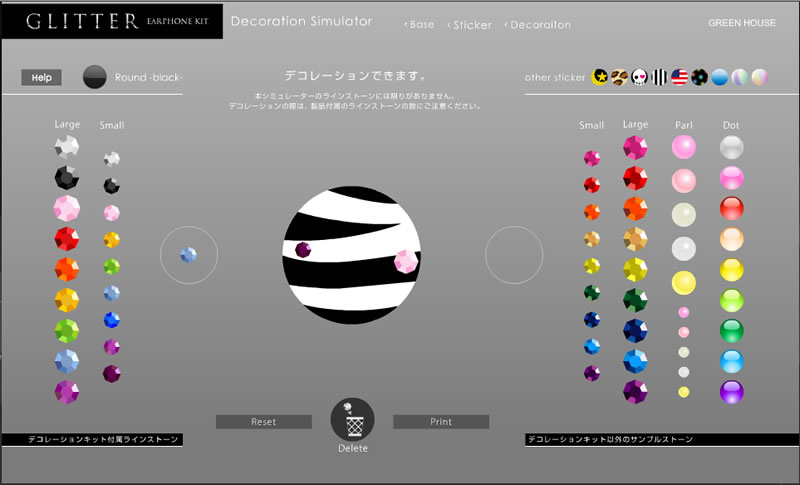Viewport: 800px width, 485px height.
Task: Click the Delete trash can icon
Action: pyautogui.click(x=353, y=419)
